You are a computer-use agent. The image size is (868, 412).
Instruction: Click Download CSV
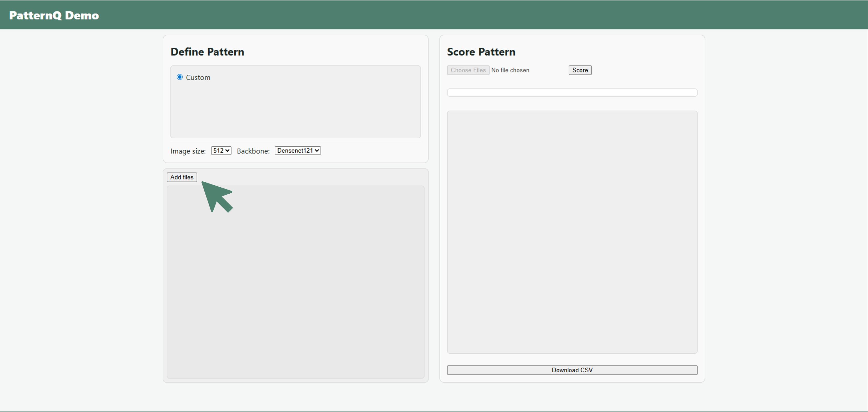[x=572, y=370]
